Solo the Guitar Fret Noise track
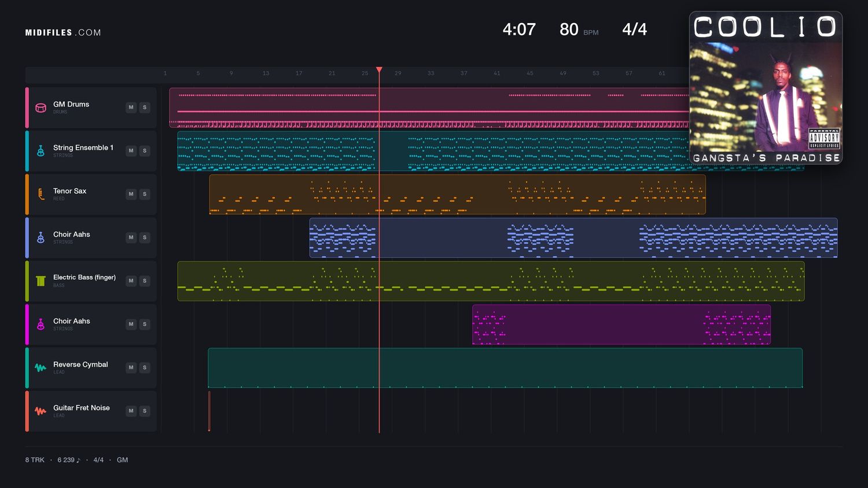The image size is (868, 488). (x=145, y=411)
